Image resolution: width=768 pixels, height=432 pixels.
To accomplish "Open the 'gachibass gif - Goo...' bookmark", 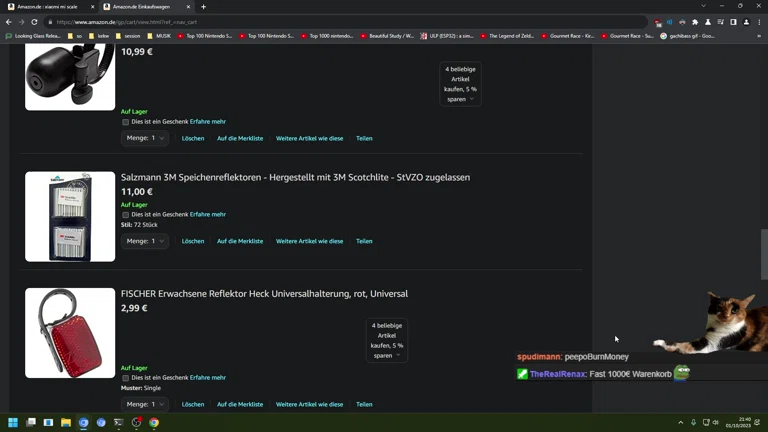I will tap(688, 36).
